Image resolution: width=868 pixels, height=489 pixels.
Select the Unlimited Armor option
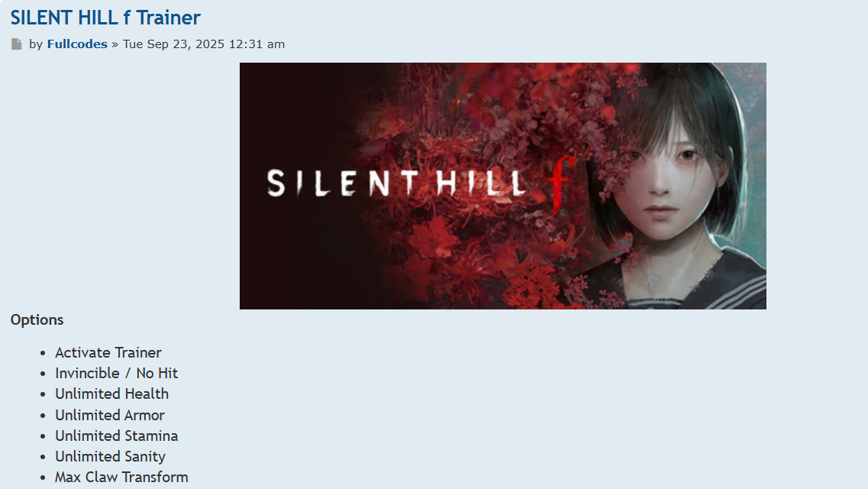[x=110, y=416]
